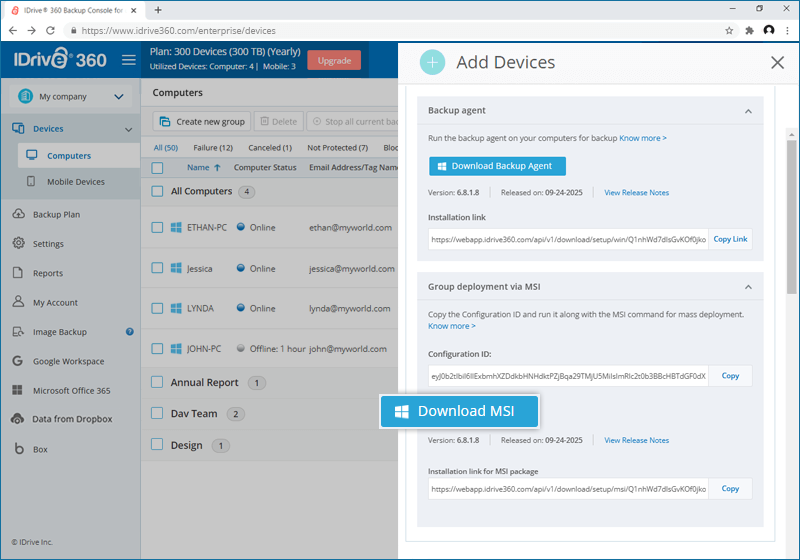The width and height of the screenshot is (800, 560).
Task: Select the All (50) filter tab
Action: point(166,147)
